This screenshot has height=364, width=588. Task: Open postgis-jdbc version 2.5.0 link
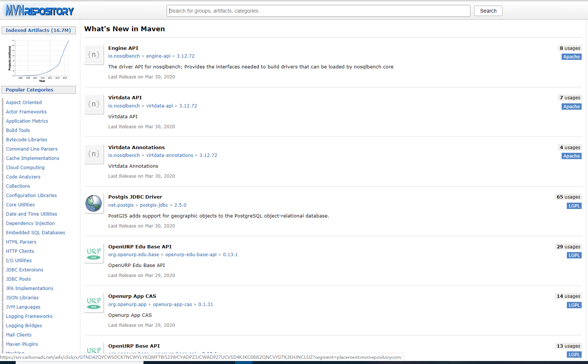point(180,205)
